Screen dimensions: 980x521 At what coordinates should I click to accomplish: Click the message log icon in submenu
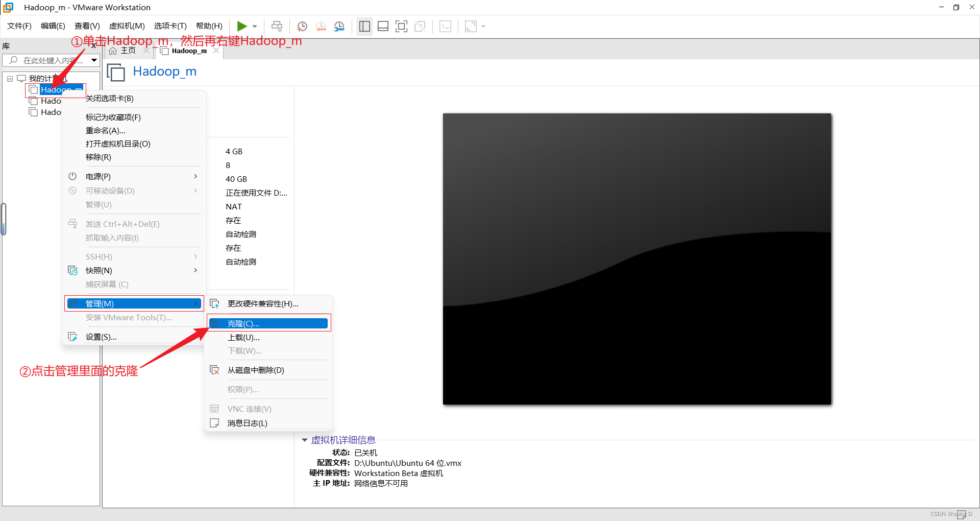click(x=214, y=423)
